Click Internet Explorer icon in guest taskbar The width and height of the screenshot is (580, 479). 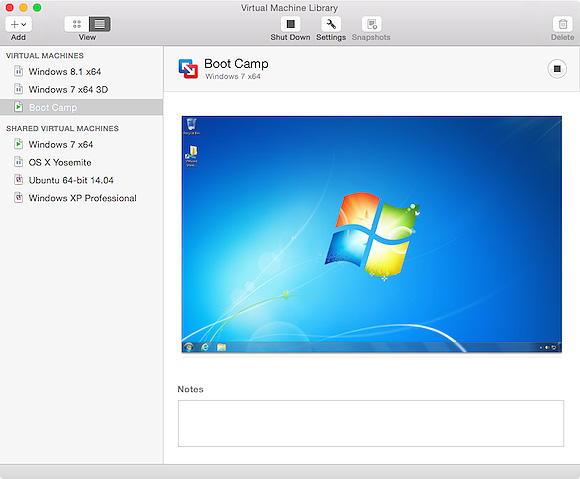[x=205, y=347]
